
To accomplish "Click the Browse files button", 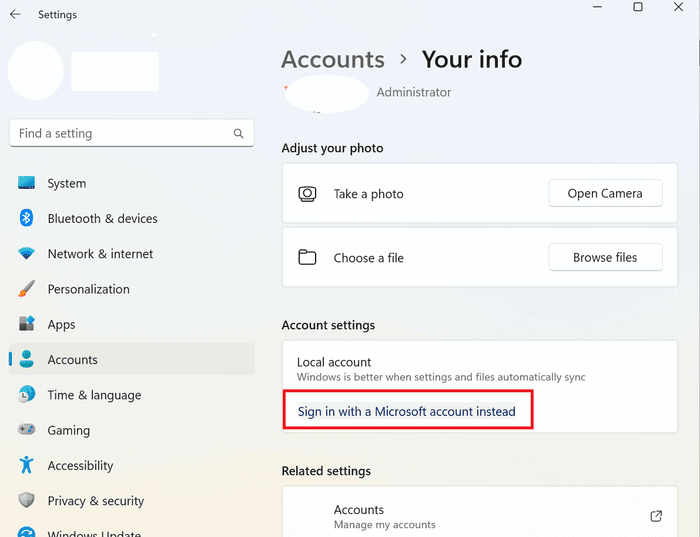I will pos(605,257).
